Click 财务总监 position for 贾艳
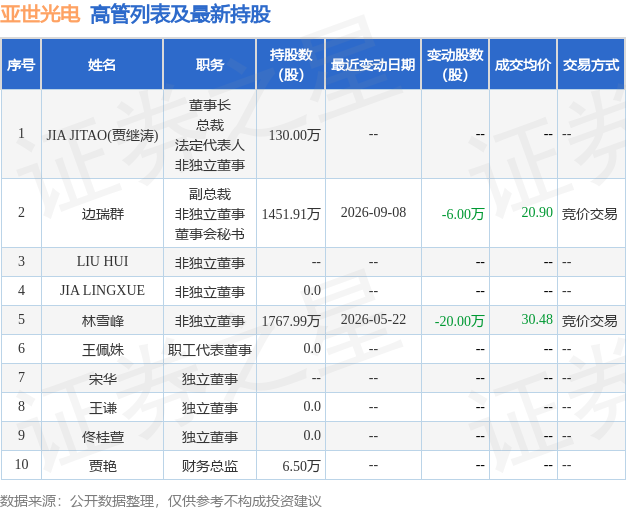 [x=210, y=466]
